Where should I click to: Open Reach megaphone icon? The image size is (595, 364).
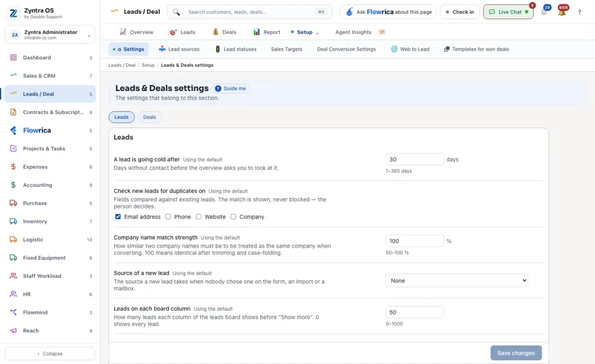pyautogui.click(x=13, y=331)
